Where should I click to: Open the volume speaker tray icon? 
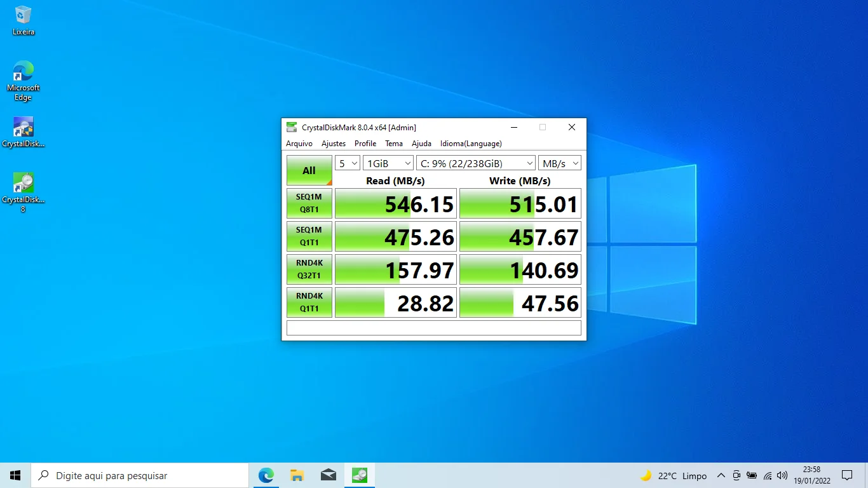782,475
